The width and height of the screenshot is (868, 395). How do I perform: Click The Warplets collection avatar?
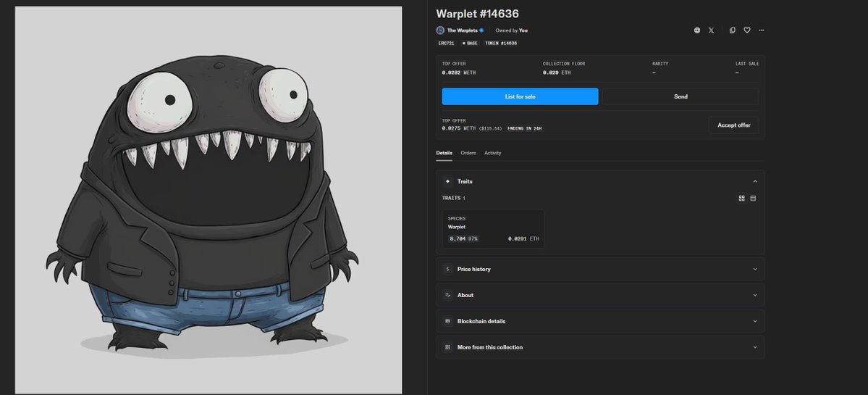click(x=440, y=30)
